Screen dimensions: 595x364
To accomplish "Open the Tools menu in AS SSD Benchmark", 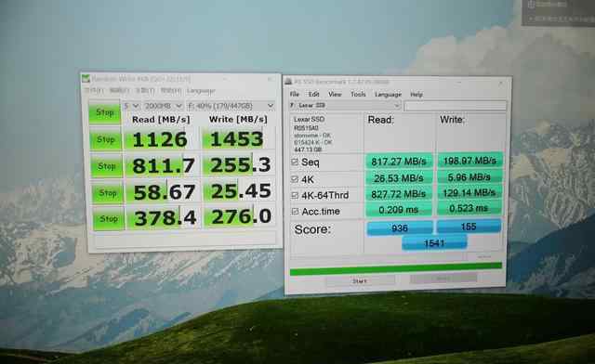I will 358,94.
